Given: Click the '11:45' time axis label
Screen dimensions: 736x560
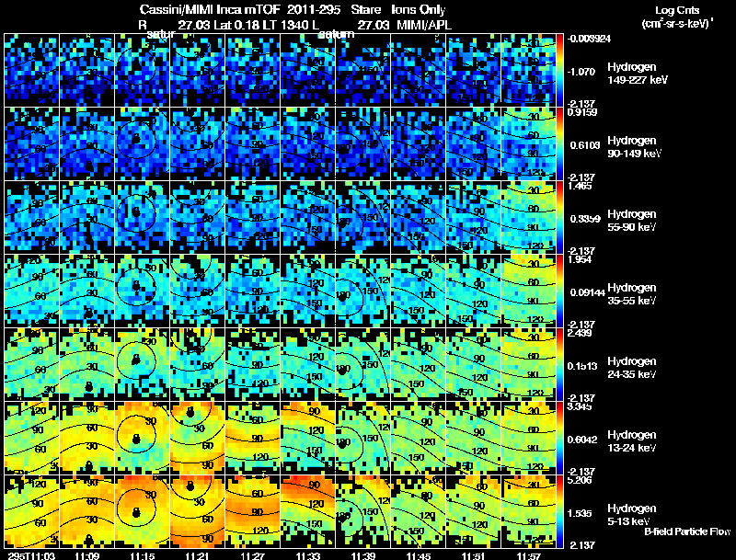Looking at the screenshot, I should (x=419, y=555).
